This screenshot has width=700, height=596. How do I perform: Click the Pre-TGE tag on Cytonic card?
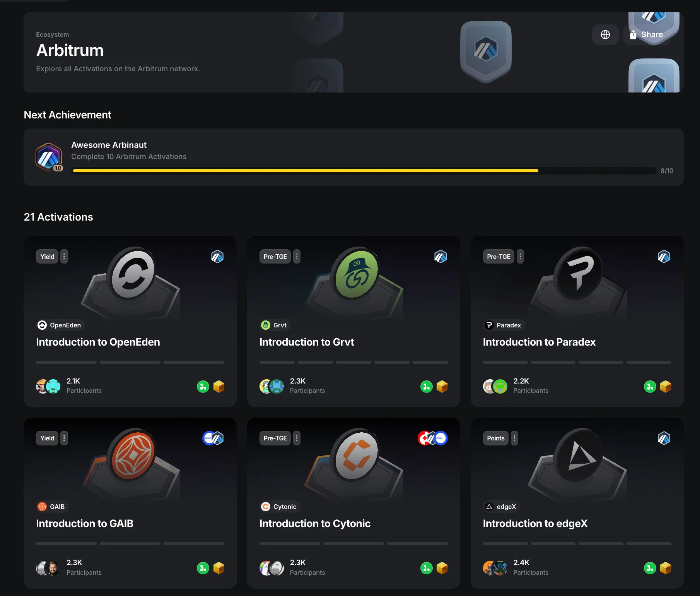(x=275, y=438)
